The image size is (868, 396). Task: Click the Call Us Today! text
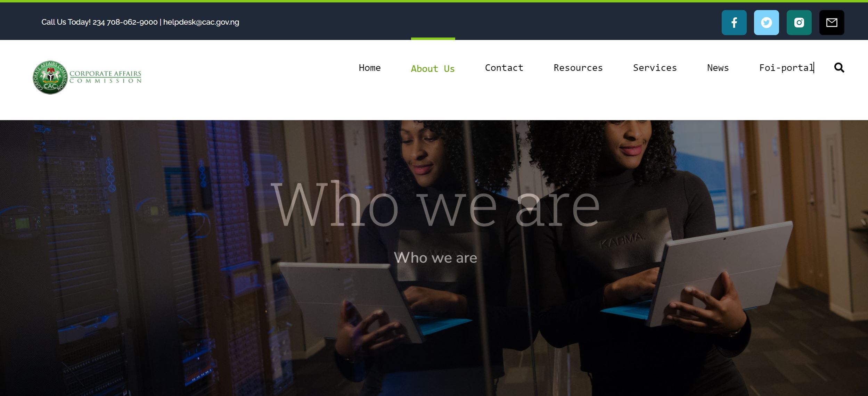(66, 22)
